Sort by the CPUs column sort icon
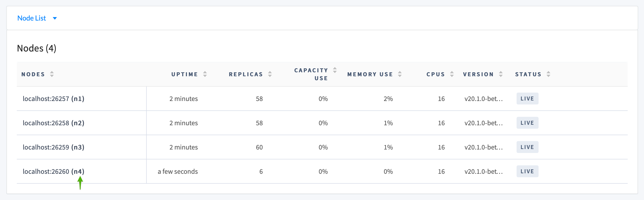Image resolution: width=644 pixels, height=200 pixels. 452,74
